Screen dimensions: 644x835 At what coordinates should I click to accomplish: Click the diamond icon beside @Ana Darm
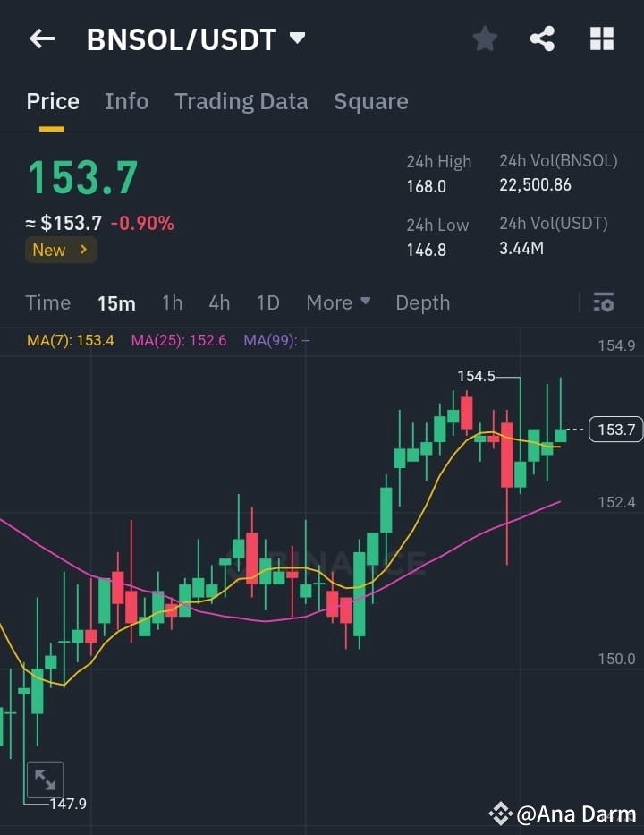coord(499,814)
